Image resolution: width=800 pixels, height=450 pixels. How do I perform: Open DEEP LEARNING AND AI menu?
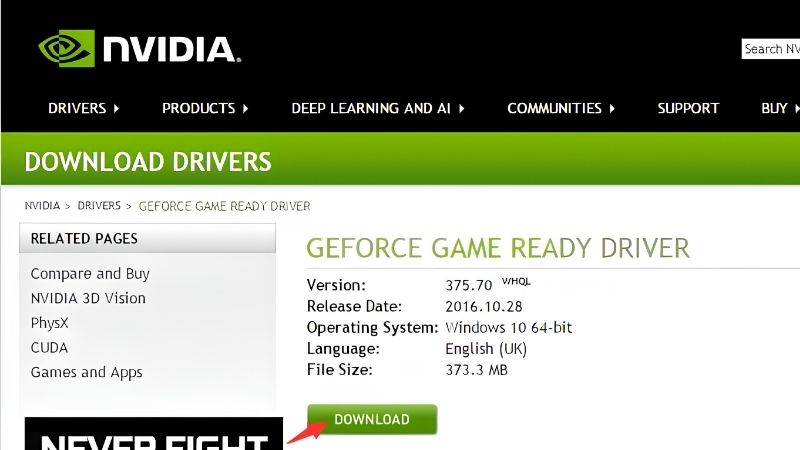pyautogui.click(x=371, y=108)
